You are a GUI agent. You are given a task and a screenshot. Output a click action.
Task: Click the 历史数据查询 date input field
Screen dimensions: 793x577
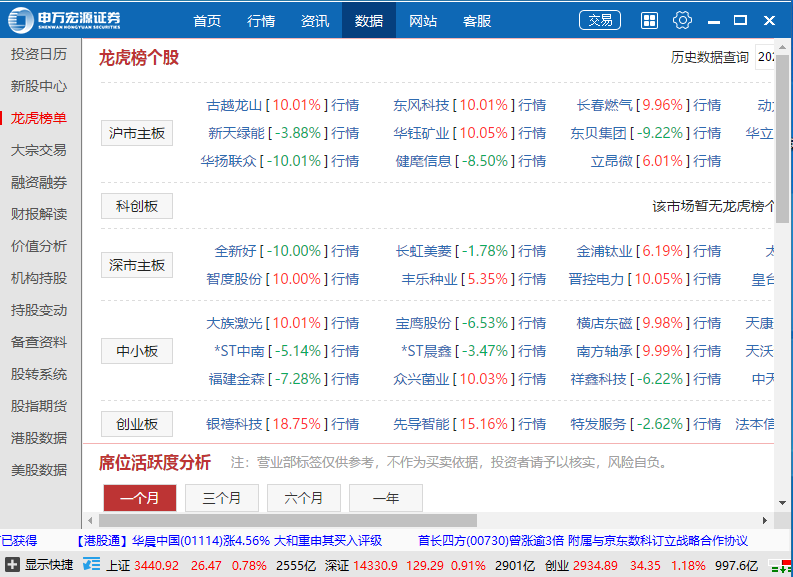765,57
